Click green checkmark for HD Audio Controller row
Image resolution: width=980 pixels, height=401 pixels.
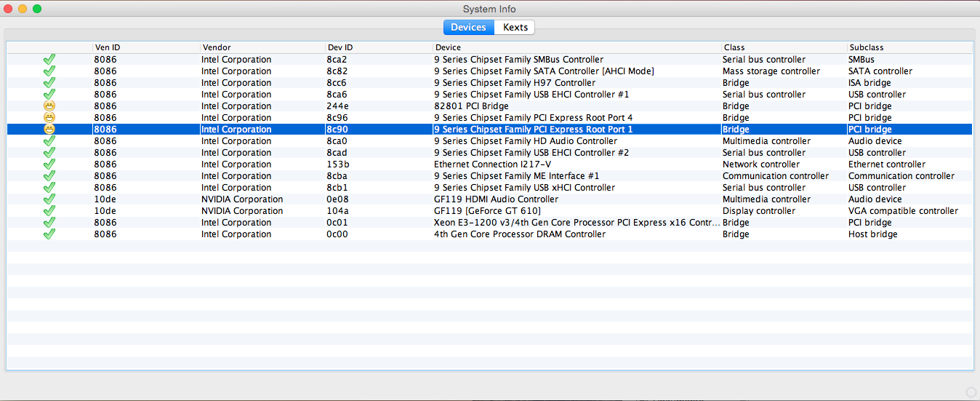[49, 141]
